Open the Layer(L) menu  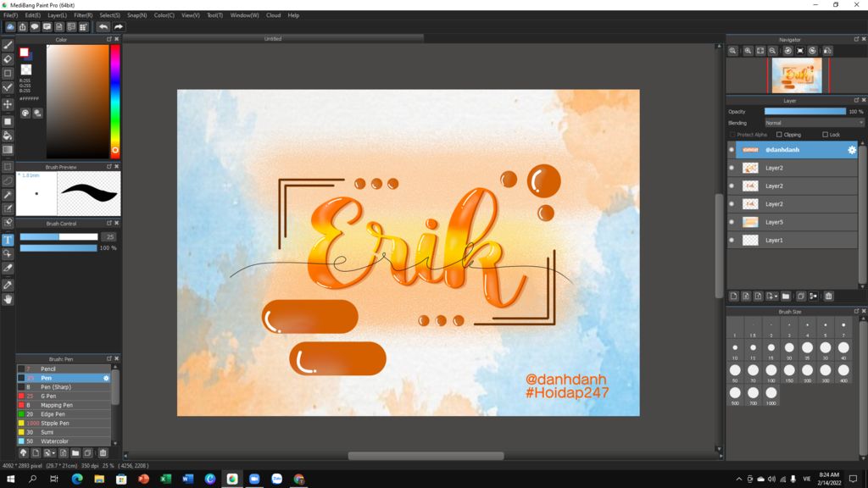57,15
